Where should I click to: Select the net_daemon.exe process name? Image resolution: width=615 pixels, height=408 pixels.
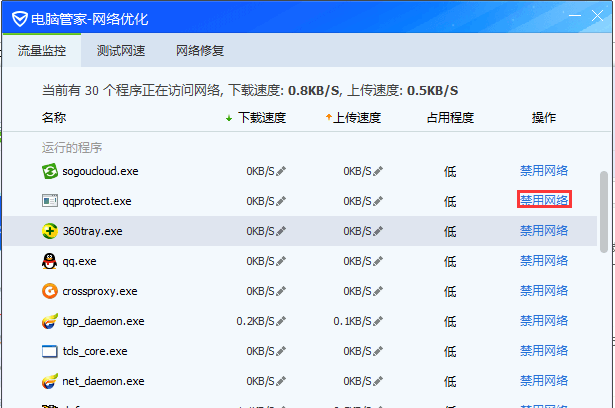pos(104,381)
